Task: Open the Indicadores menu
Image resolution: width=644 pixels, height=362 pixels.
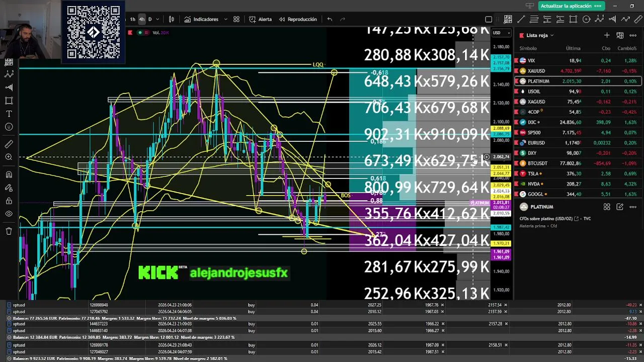Action: (x=201, y=19)
